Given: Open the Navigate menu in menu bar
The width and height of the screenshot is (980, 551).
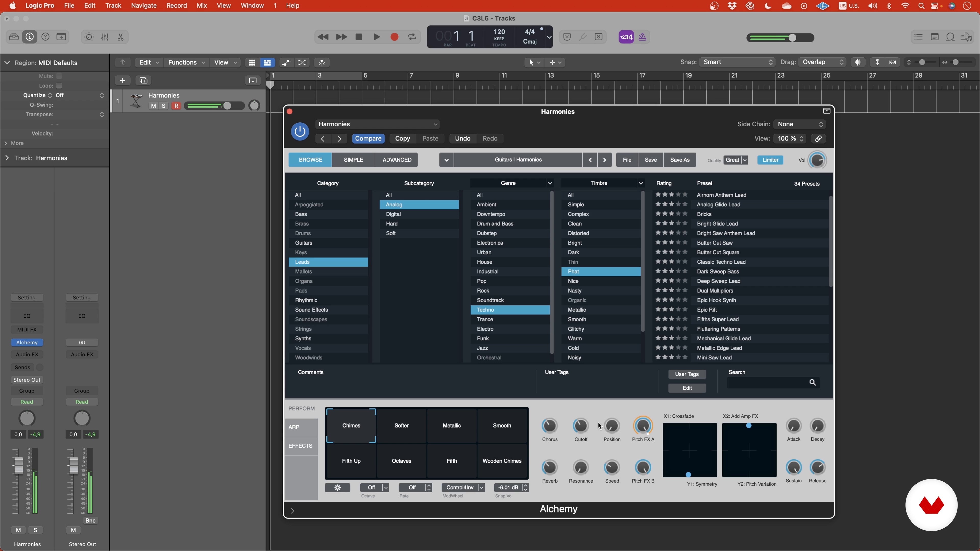Looking at the screenshot, I should (x=144, y=5).
